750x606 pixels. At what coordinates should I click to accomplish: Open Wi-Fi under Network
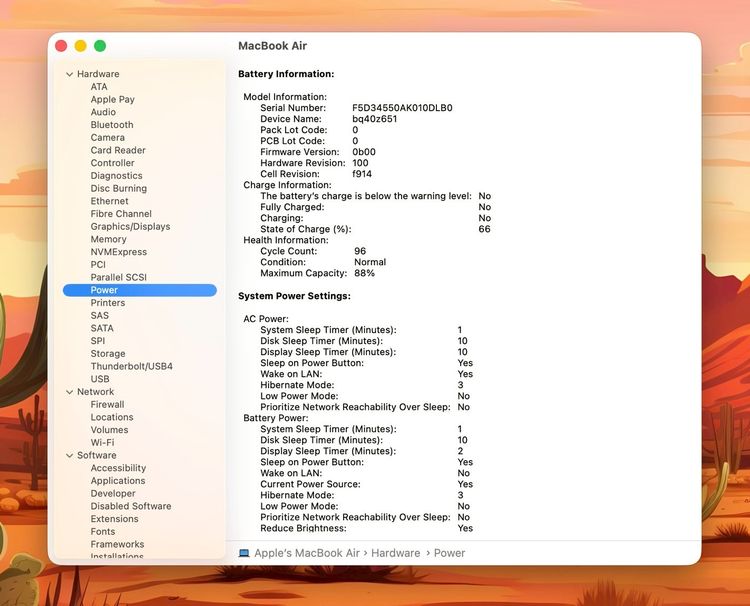click(x=102, y=442)
